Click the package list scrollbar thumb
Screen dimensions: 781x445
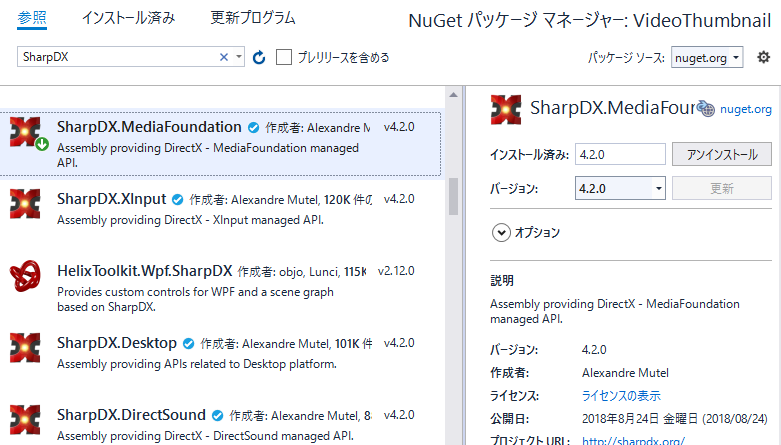pos(453,196)
